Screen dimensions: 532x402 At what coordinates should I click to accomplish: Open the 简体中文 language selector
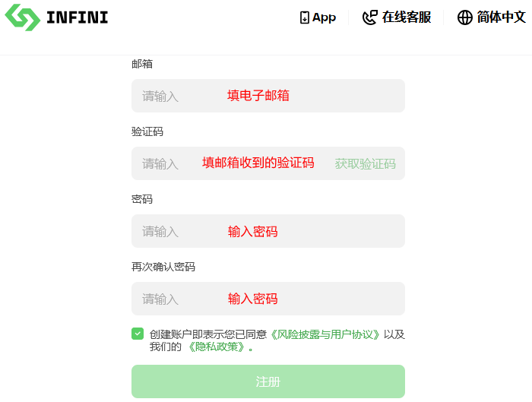[501, 17]
